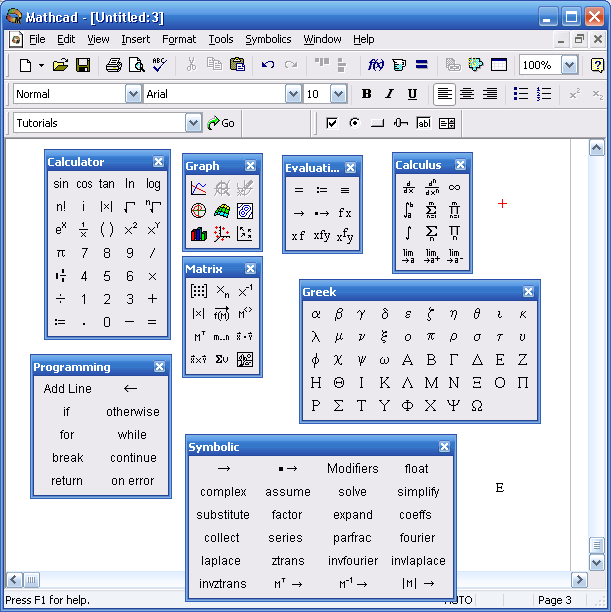Click Modifiers in Symbolic palette
The image size is (611, 612).
pos(353,468)
